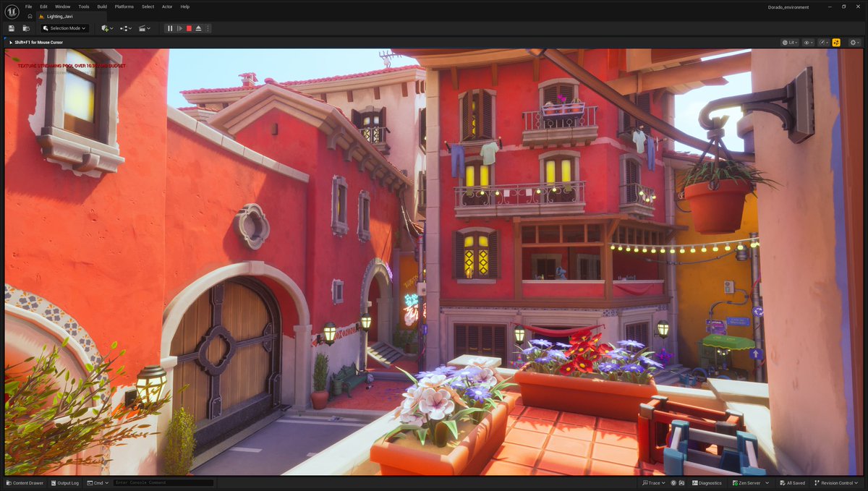The width and height of the screenshot is (868, 491).
Task: Focus the Enter Console Command field
Action: coord(163,482)
